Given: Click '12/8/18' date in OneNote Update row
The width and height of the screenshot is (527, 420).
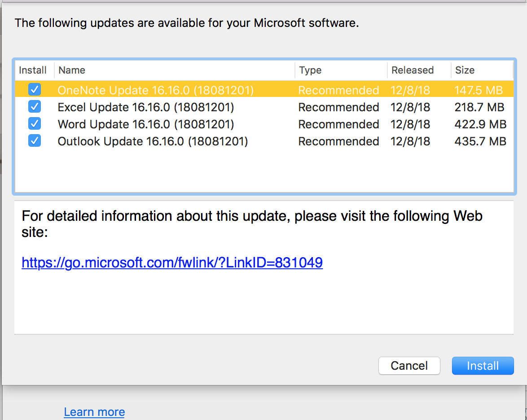Looking at the screenshot, I should 410,90.
